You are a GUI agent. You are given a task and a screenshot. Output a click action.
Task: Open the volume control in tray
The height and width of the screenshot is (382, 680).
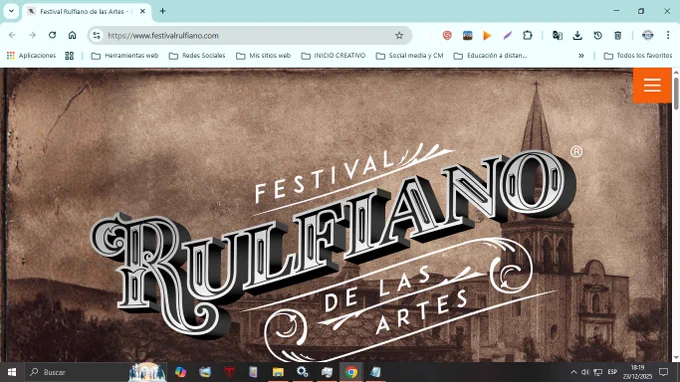pos(585,372)
